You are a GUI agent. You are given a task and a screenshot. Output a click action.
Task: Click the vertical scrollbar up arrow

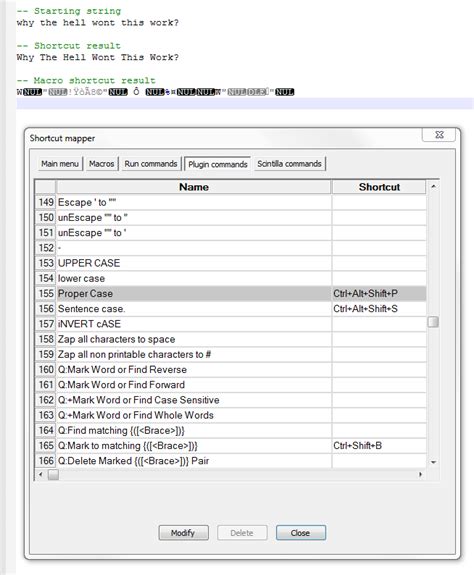click(x=433, y=186)
